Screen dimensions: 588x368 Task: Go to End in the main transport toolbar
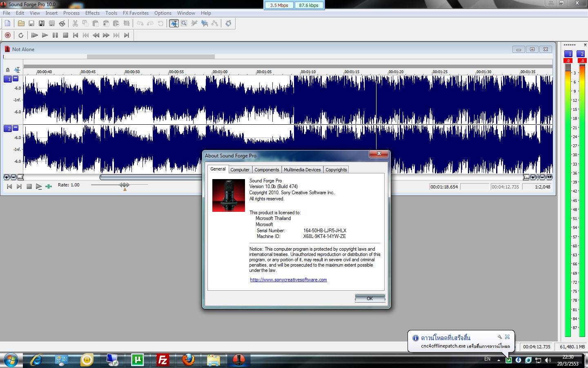(127, 35)
